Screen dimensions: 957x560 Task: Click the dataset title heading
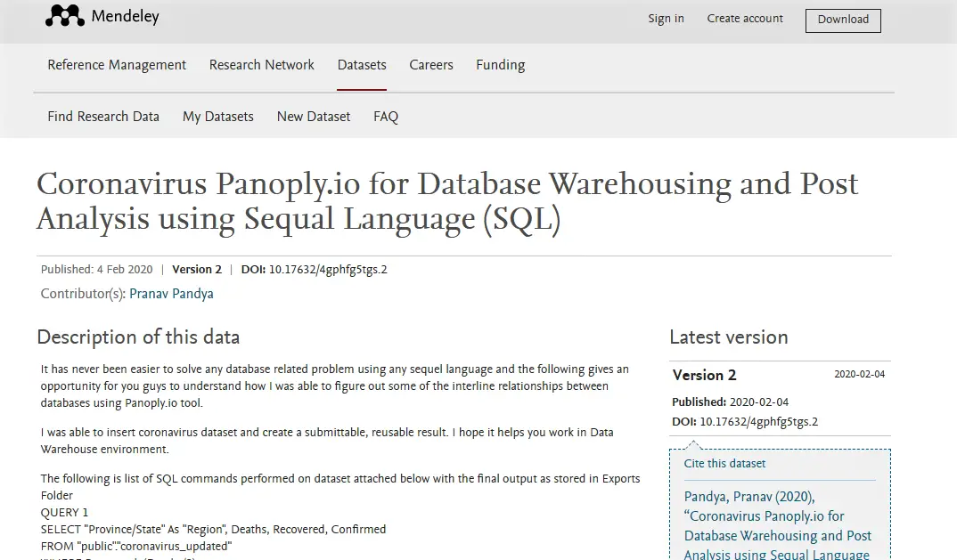click(x=447, y=201)
